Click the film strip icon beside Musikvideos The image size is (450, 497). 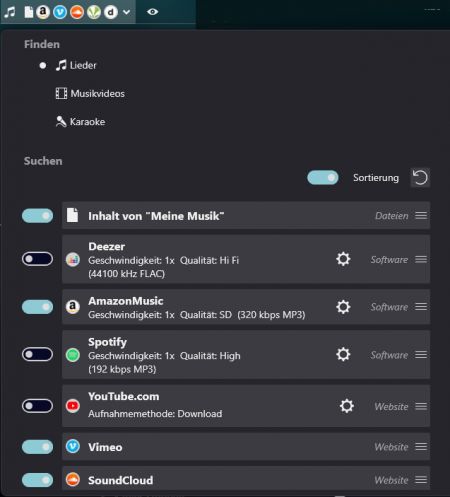[x=61, y=93]
